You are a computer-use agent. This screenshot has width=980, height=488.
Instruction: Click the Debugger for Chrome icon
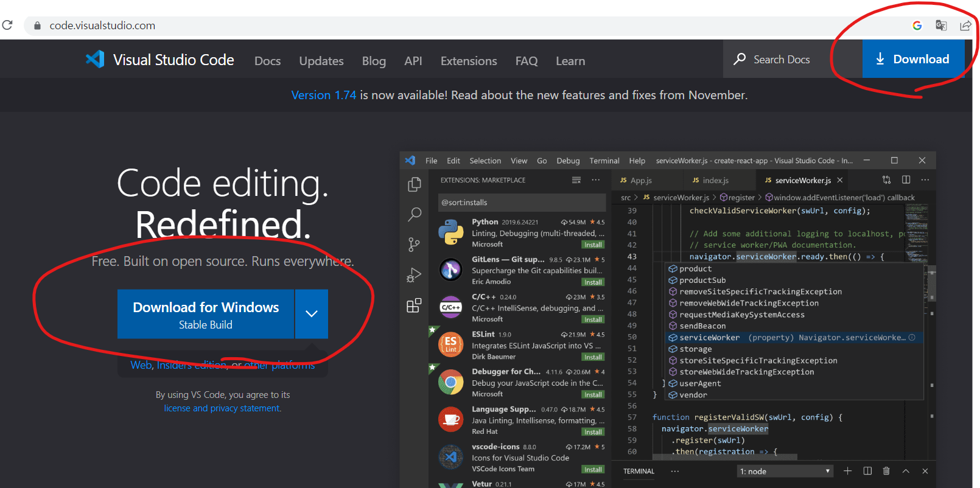pos(451,382)
